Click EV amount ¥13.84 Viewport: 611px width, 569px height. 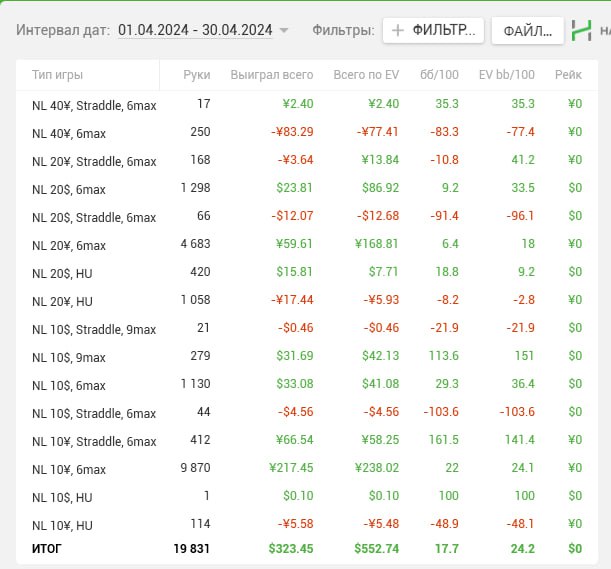pyautogui.click(x=380, y=160)
